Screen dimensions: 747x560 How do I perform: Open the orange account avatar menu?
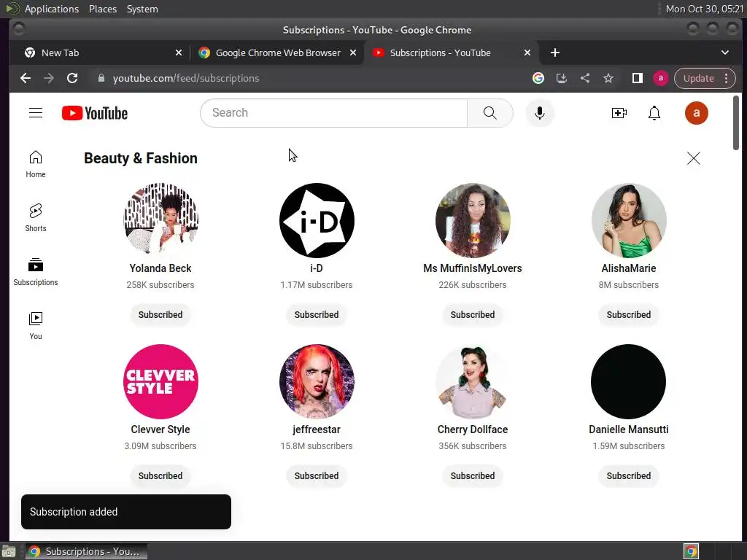(x=696, y=113)
